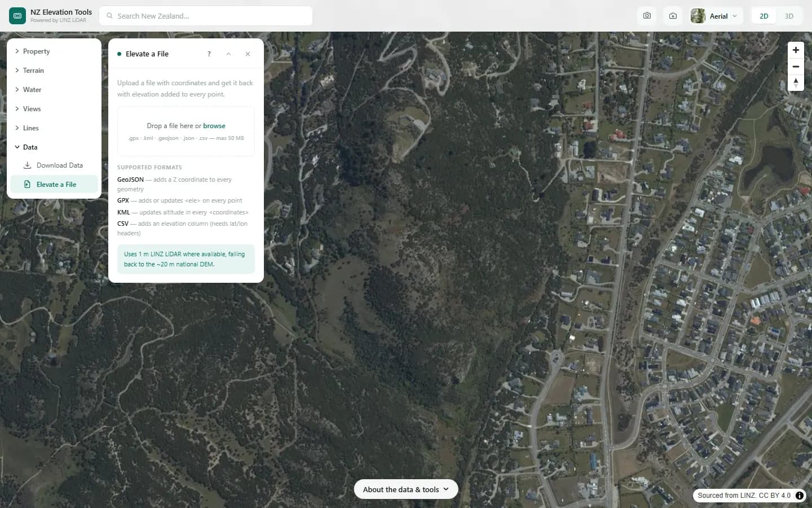Collapse the Elevate a File panel
This screenshot has width=812, height=508.
tap(228, 54)
